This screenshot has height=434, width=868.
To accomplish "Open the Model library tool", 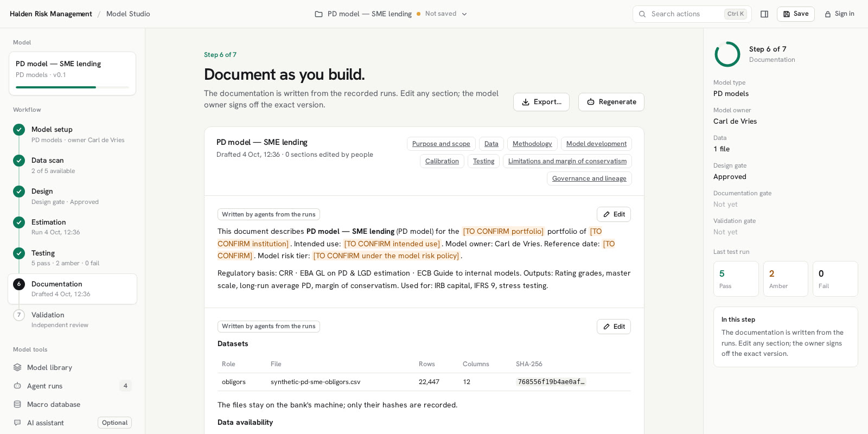I will [72, 367].
